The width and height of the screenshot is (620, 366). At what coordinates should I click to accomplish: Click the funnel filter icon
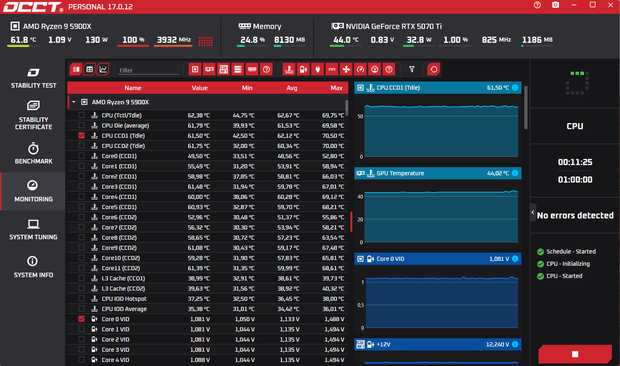click(412, 70)
